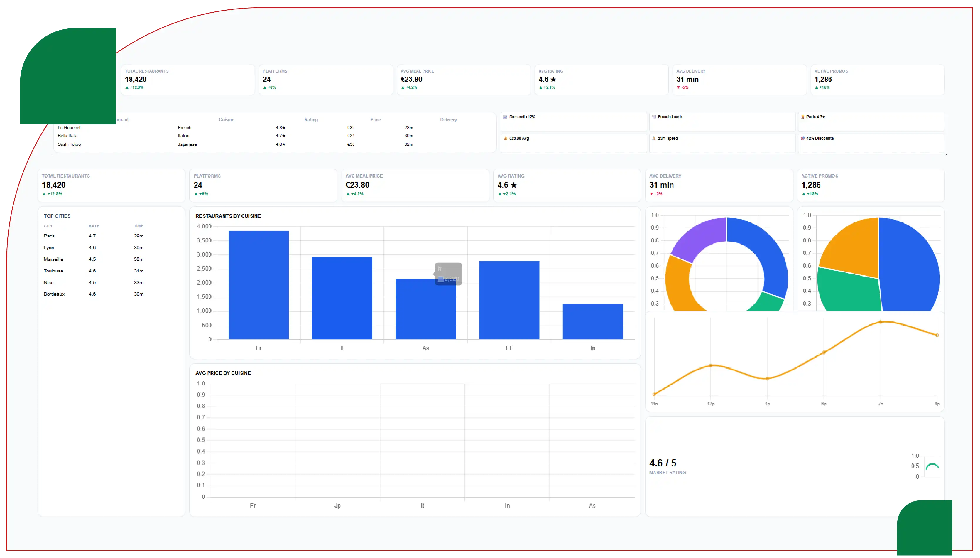Click the AVG PRICE BY CUISINE chart title
Image resolution: width=980 pixels, height=558 pixels.
click(223, 373)
